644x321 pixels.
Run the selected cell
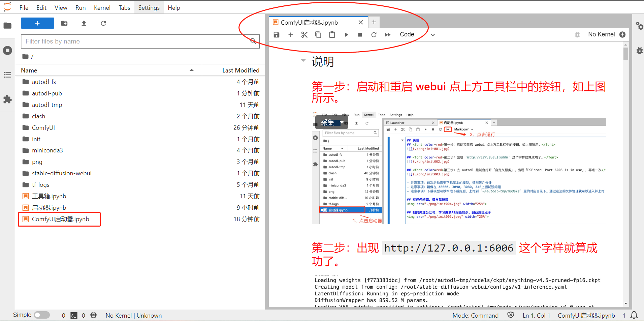[346, 35]
